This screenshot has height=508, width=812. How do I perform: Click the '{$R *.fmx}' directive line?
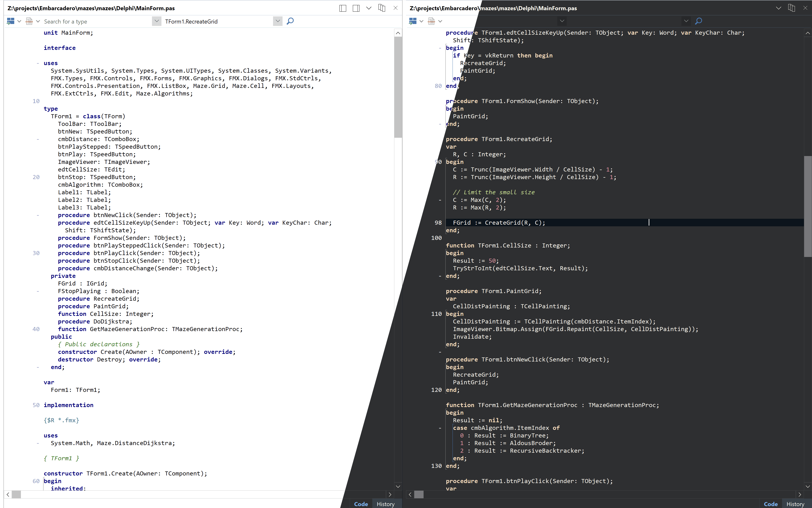click(61, 420)
